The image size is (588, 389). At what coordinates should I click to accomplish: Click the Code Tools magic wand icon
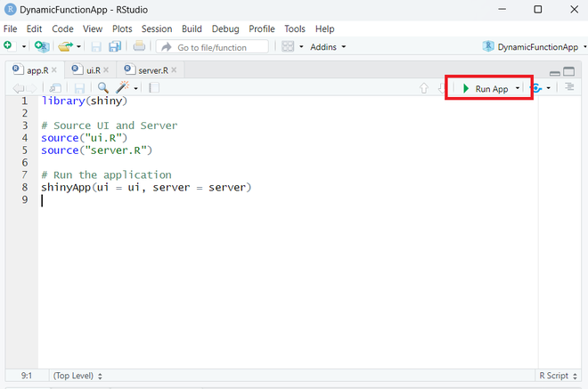(123, 87)
